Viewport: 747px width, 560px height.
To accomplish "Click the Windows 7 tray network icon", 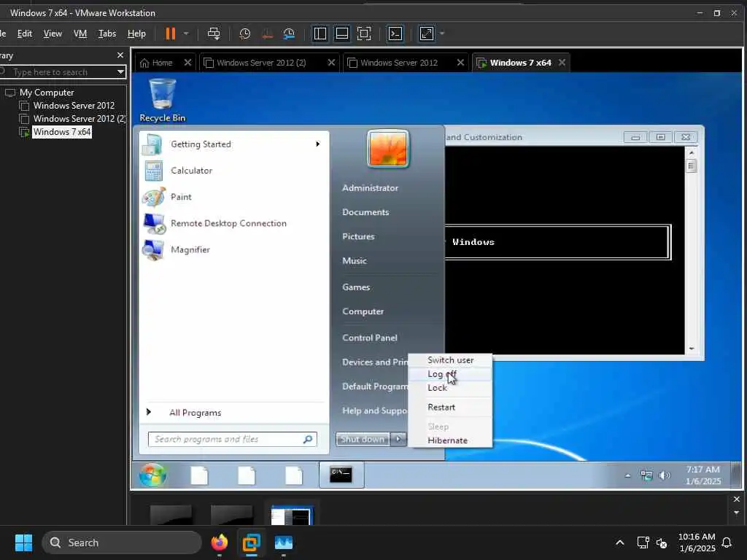I will (646, 475).
